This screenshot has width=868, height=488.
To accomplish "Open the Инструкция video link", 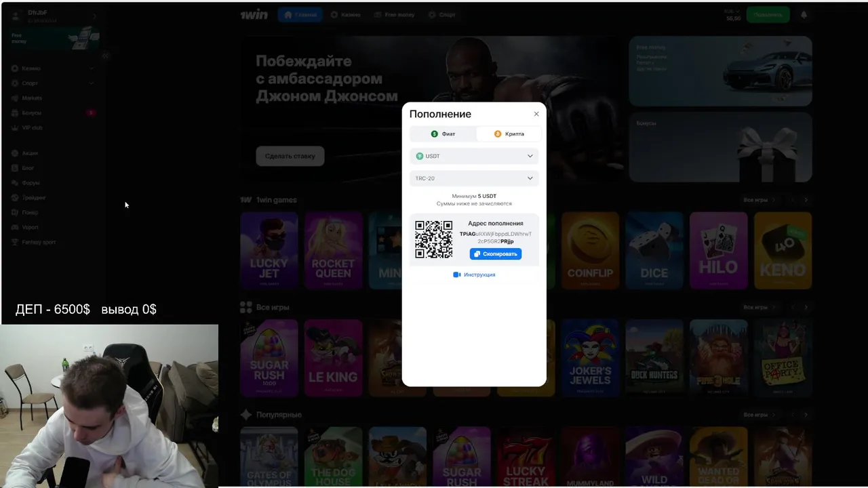I will click(x=474, y=274).
